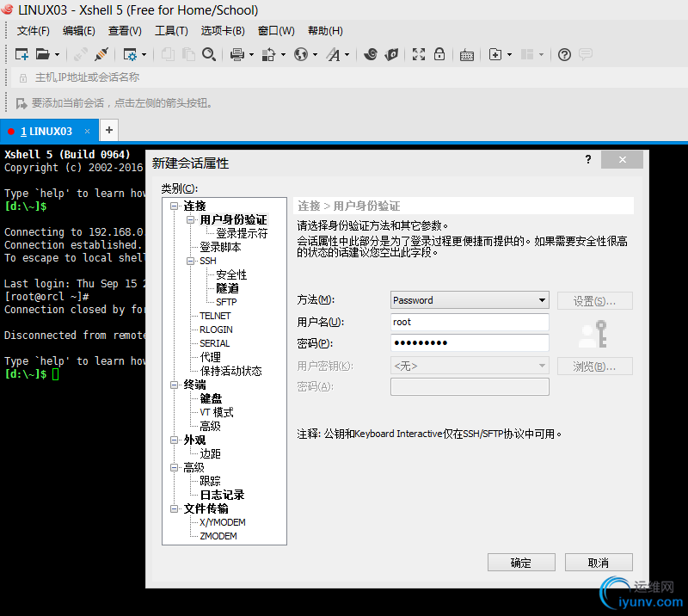Click the add current session arrow icon

click(x=21, y=103)
